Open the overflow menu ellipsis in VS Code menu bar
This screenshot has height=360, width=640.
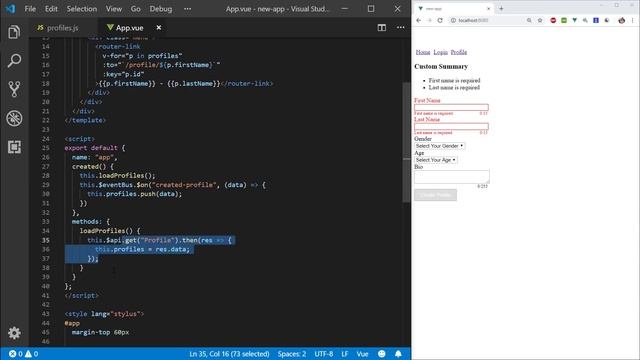[187, 9]
